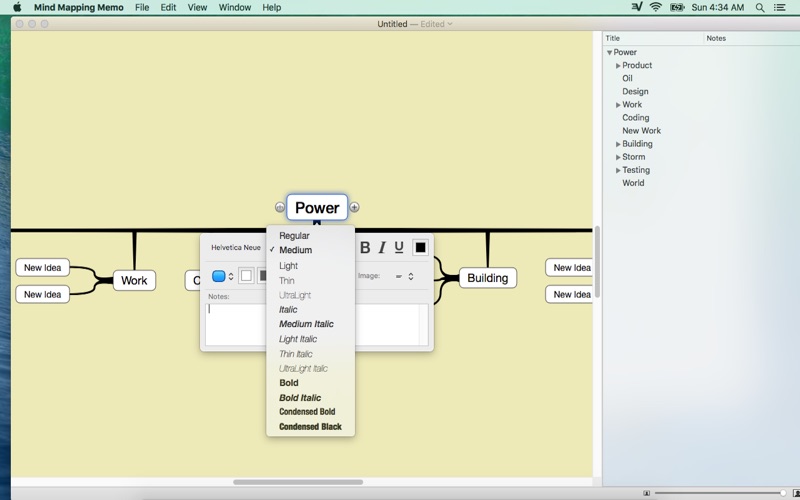Select the upper New Idea node beside Work
The height and width of the screenshot is (500, 800).
tap(42, 268)
